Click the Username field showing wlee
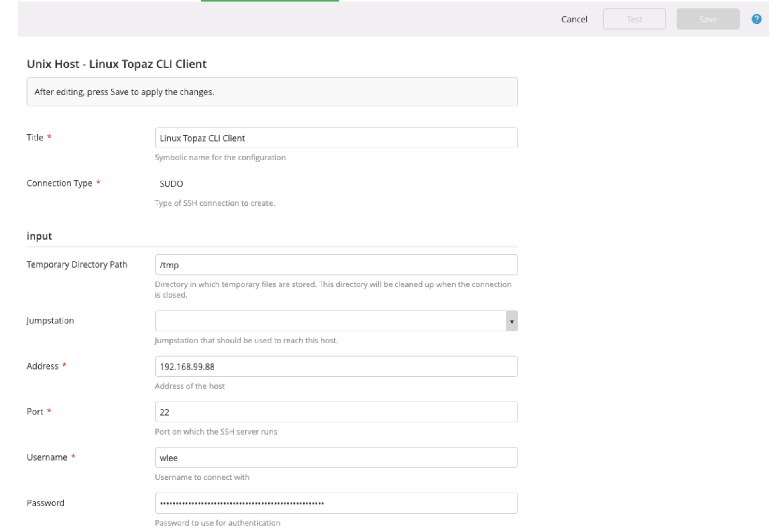The height and width of the screenshot is (532, 777). click(336, 458)
